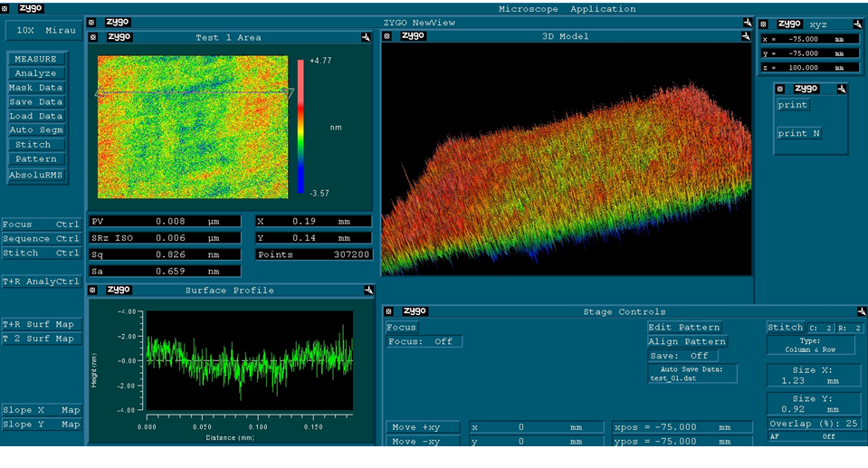868x468 pixels.
Task: Click the pin icon on ZYGO NewView title bar
Action: [748, 22]
